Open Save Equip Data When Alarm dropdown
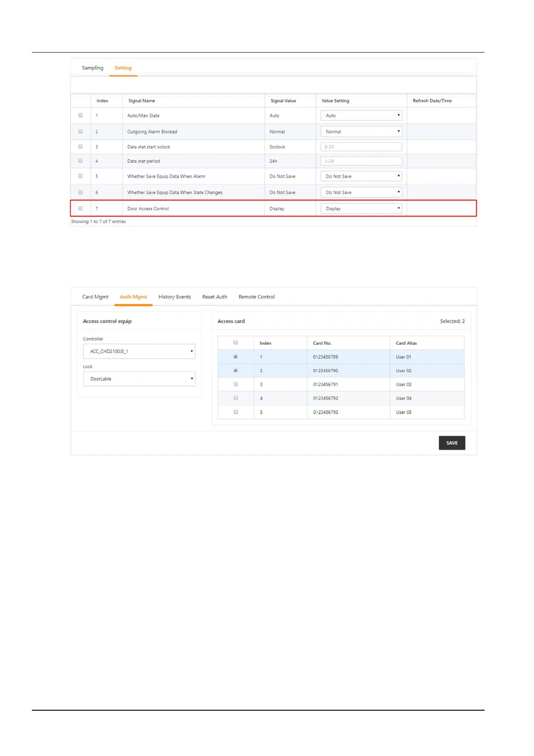 coord(361,176)
